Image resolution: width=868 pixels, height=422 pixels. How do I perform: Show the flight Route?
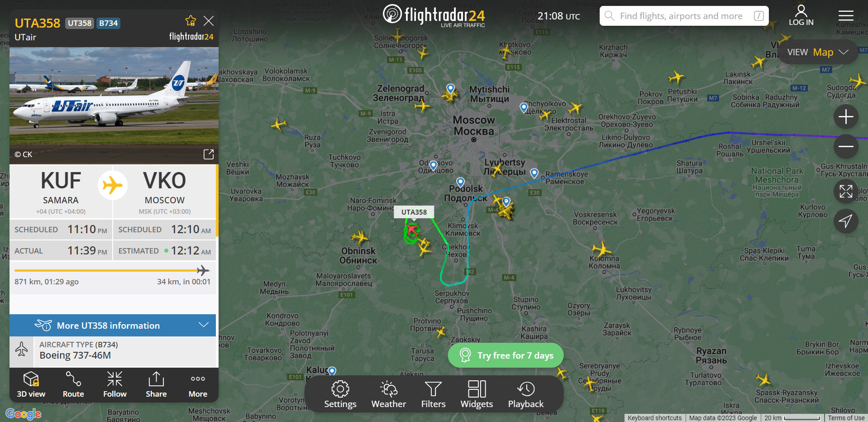pos(73,385)
